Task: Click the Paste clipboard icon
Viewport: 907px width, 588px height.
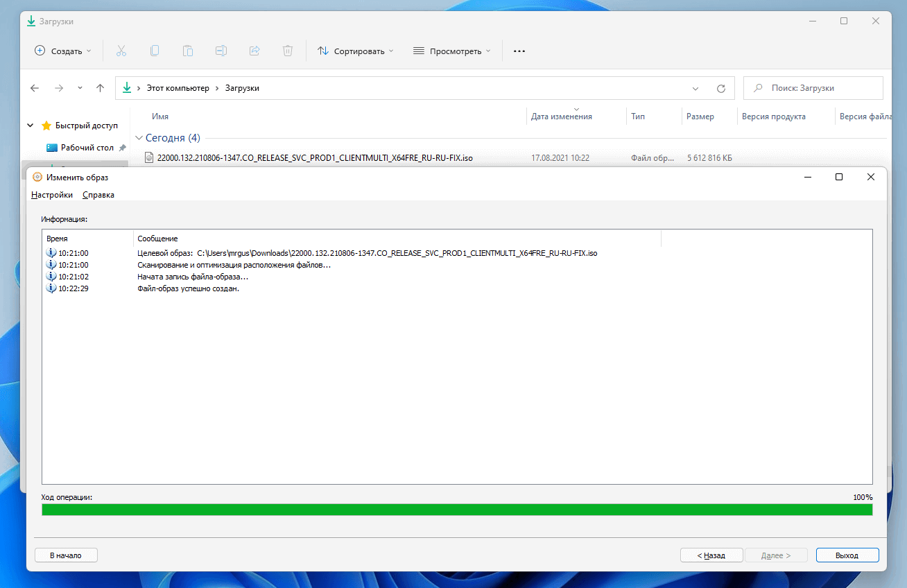Action: pyautogui.click(x=188, y=51)
